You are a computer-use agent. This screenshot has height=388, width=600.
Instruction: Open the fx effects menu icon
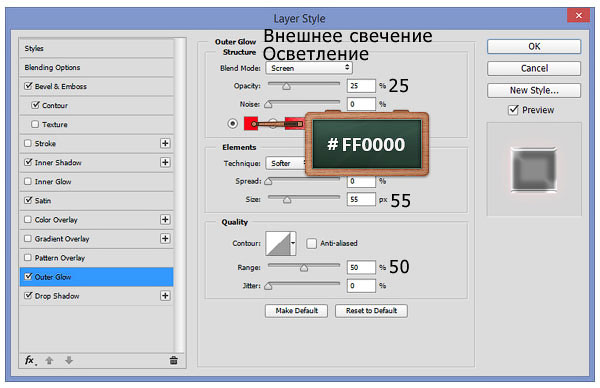(30, 360)
